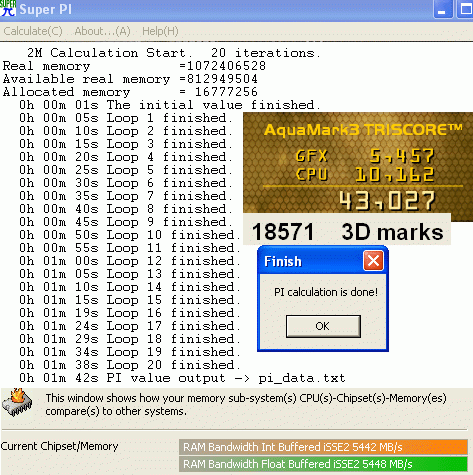Click the 'Real memory =1072406528' line

[134, 66]
